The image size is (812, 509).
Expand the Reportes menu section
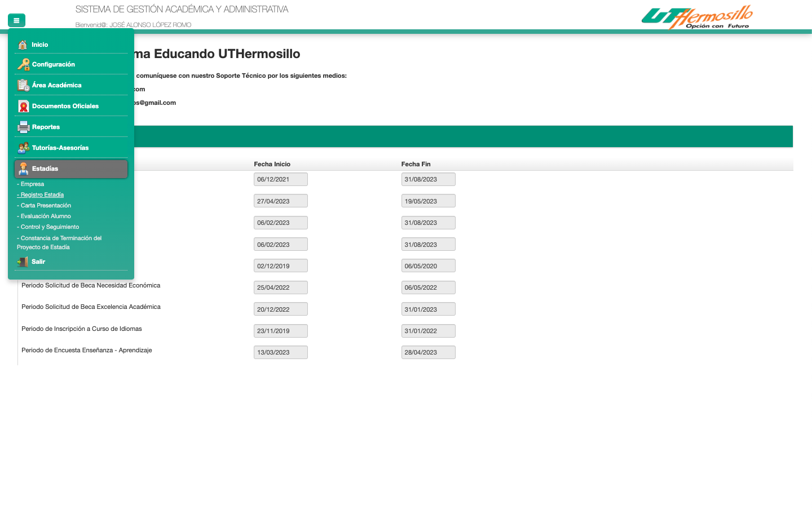pos(46,127)
